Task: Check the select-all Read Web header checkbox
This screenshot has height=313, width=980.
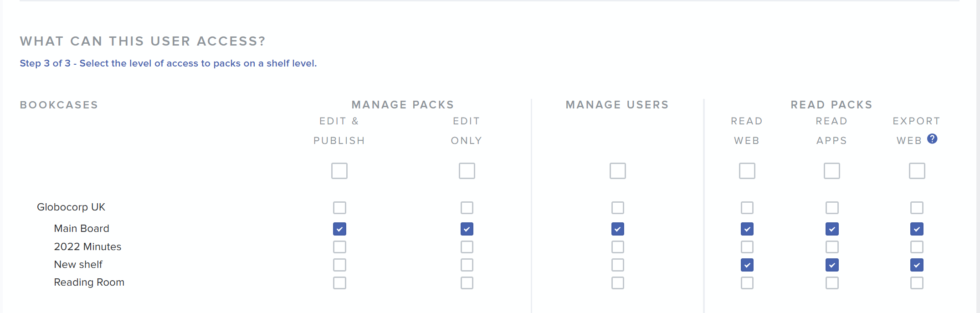Action: point(747,171)
